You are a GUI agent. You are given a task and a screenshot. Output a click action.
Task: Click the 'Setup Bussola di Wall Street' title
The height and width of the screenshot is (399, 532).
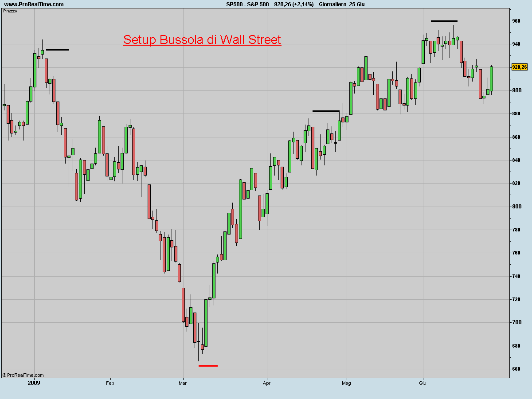(x=202, y=40)
